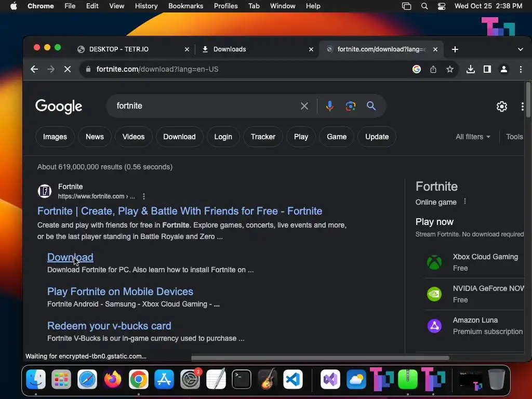Open the Download sitelink

tap(70, 257)
